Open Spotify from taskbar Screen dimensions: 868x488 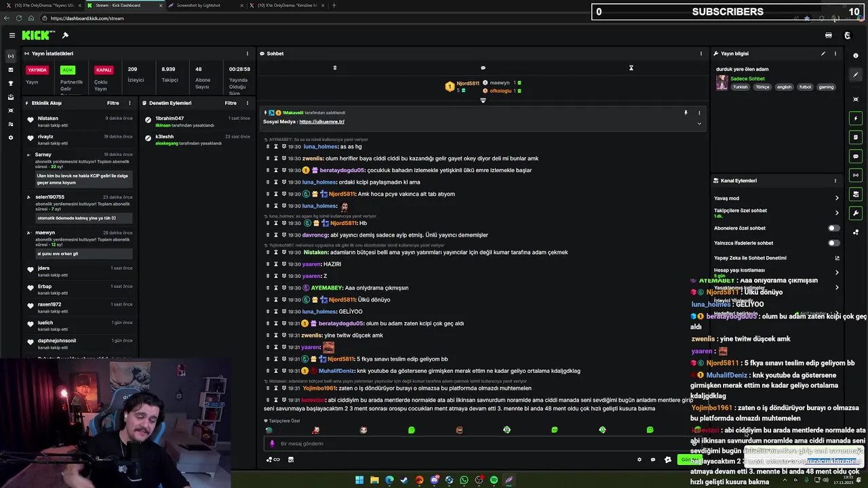pos(494,481)
